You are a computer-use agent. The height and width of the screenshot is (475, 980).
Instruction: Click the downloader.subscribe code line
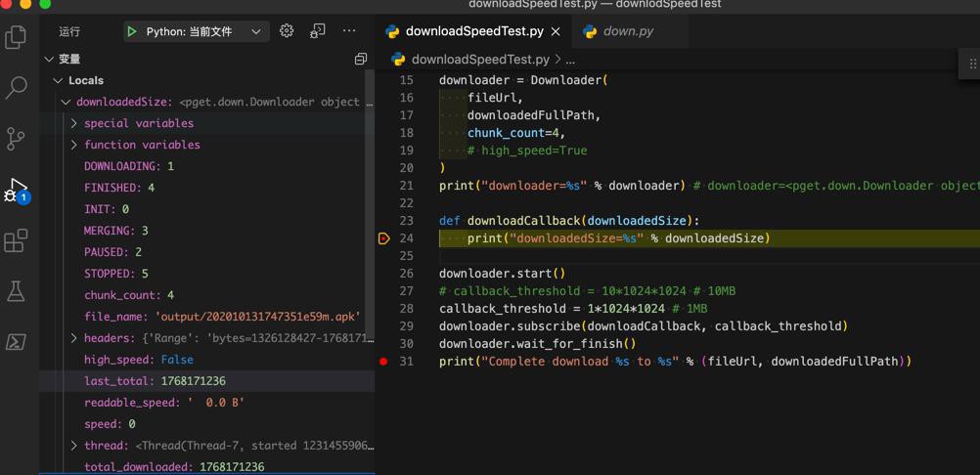tap(644, 325)
